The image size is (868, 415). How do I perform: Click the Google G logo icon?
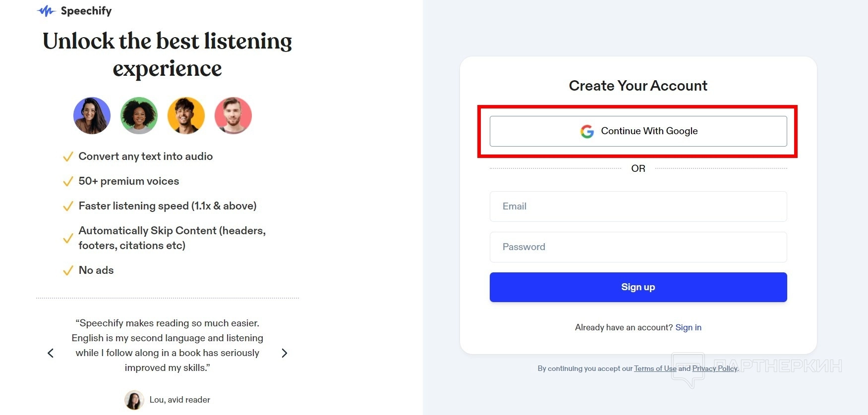(587, 131)
